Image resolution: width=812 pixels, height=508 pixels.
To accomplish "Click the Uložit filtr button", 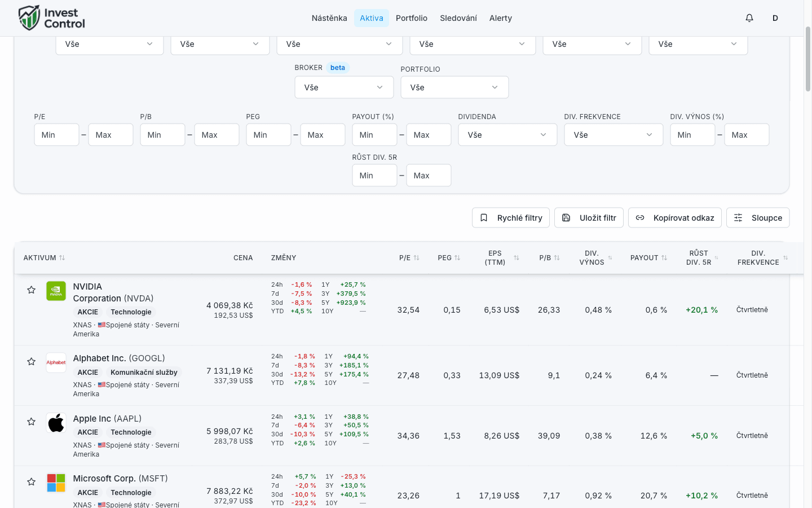I will [x=589, y=218].
